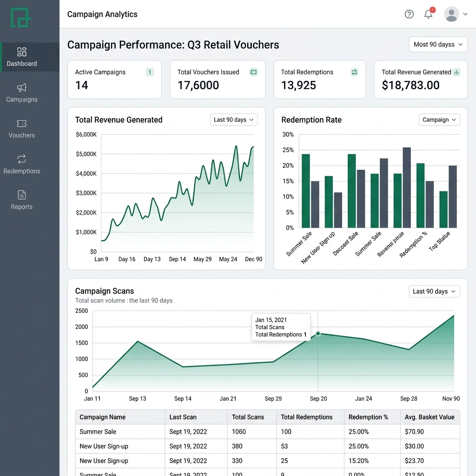The height and width of the screenshot is (476, 476).
Task: Sort by Last Scan column header
Action: point(183,417)
